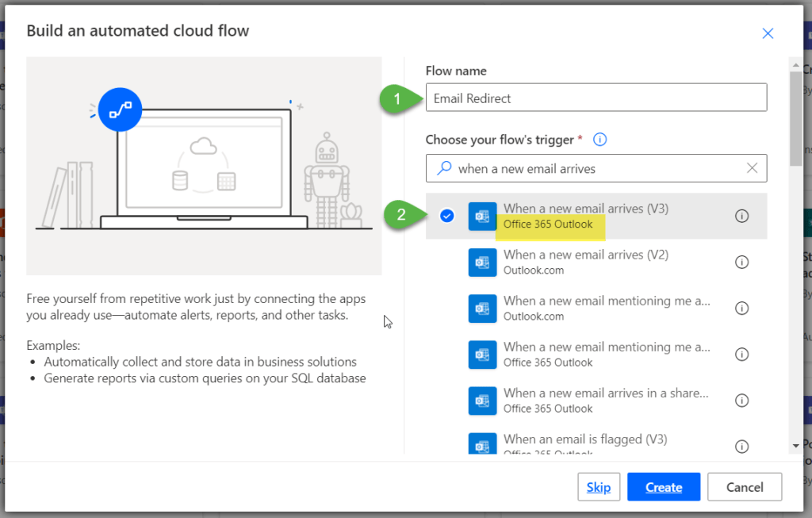The image size is (812, 518).
Task: Close the automated cloud flow dialog
Action: click(768, 33)
